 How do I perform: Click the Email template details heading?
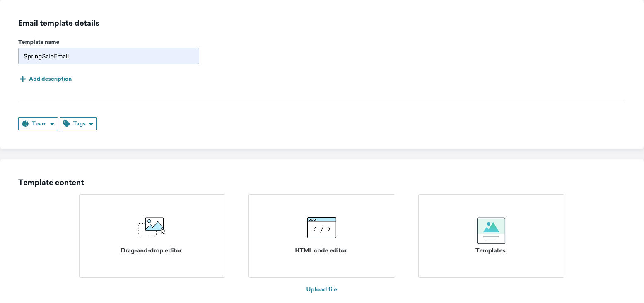pos(59,23)
